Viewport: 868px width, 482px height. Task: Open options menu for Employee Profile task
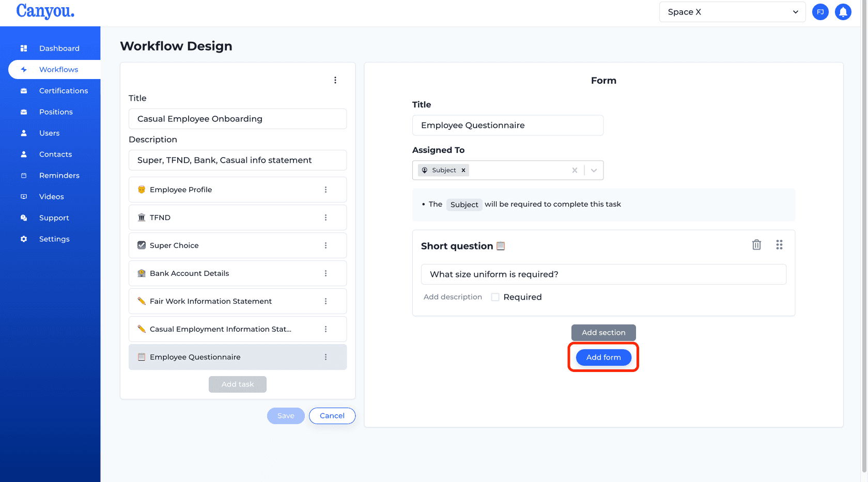pos(326,190)
